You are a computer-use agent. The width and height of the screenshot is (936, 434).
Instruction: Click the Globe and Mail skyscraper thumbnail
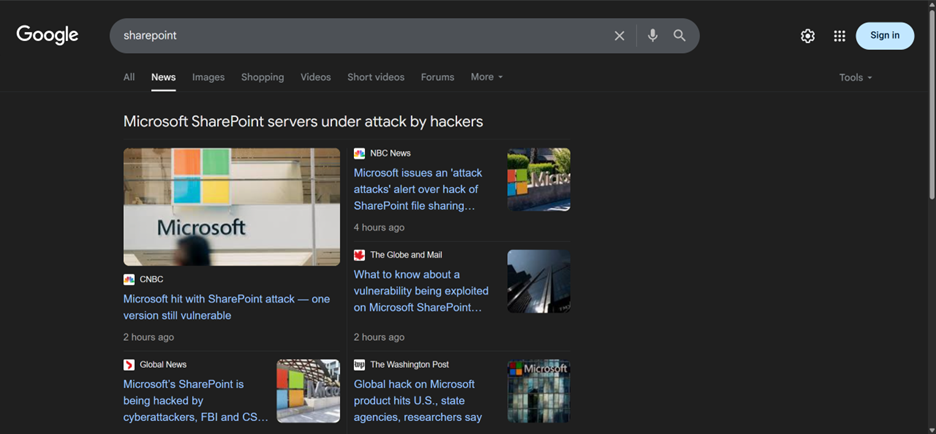(538, 281)
